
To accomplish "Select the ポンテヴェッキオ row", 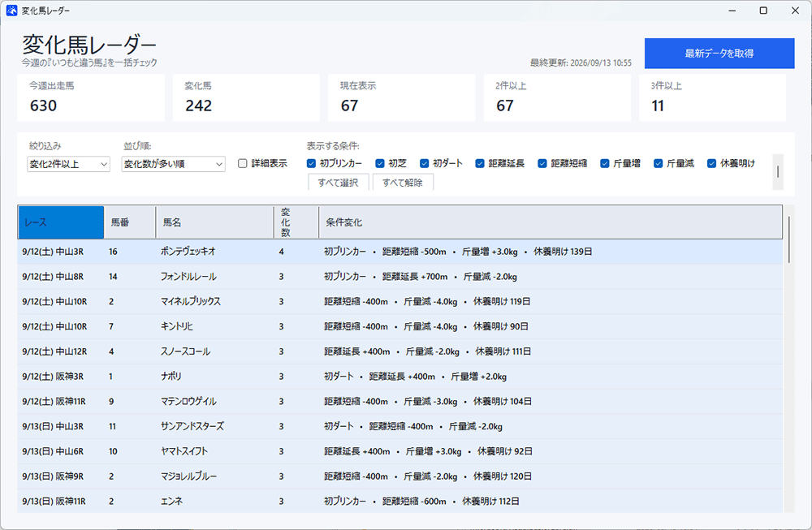I will click(400, 252).
